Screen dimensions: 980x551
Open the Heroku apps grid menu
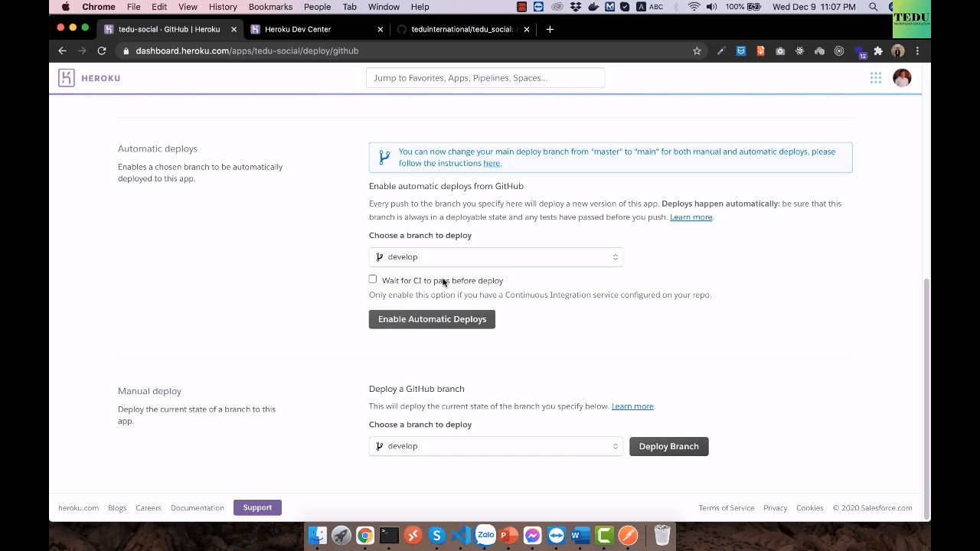click(x=875, y=78)
